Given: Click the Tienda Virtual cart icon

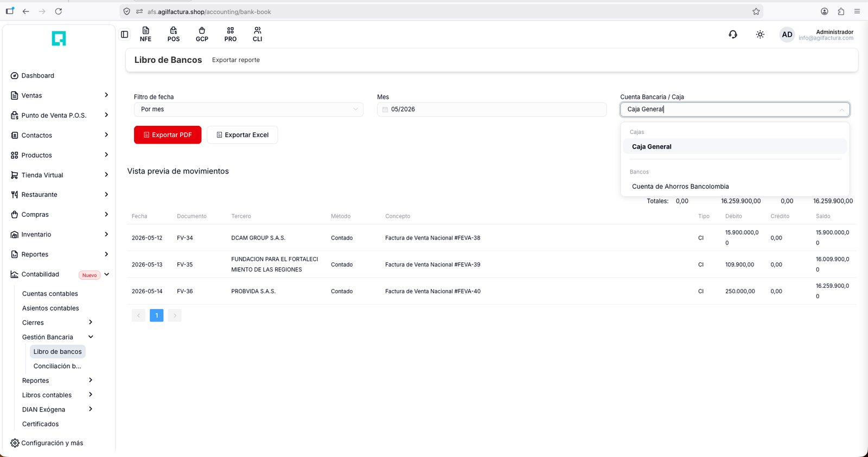Looking at the screenshot, I should click(15, 175).
